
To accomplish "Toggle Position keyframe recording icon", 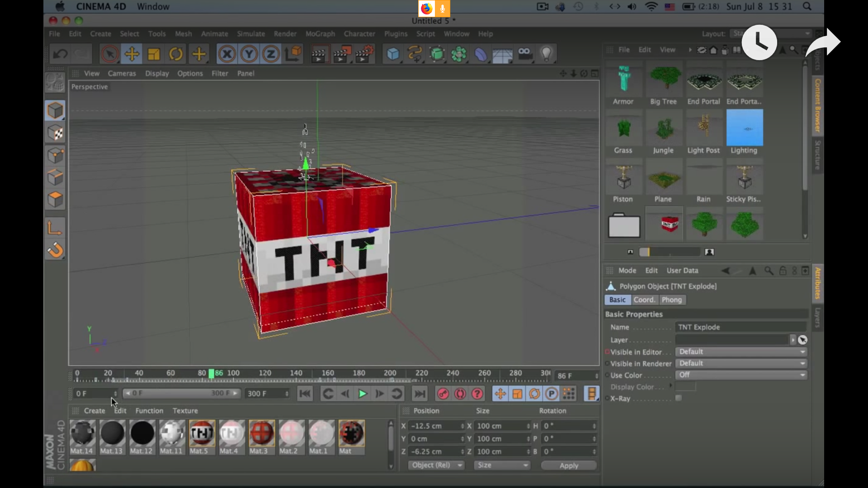I will (500, 394).
